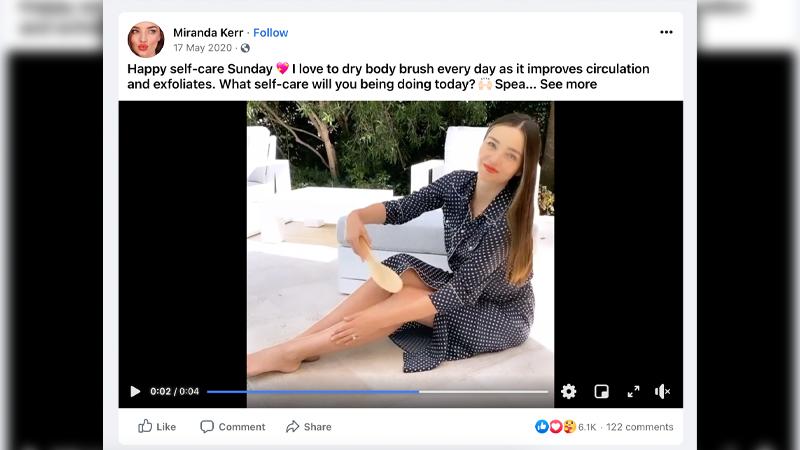This screenshot has width=800, height=450.
Task: Open the post options three-dot menu
Action: 666,32
